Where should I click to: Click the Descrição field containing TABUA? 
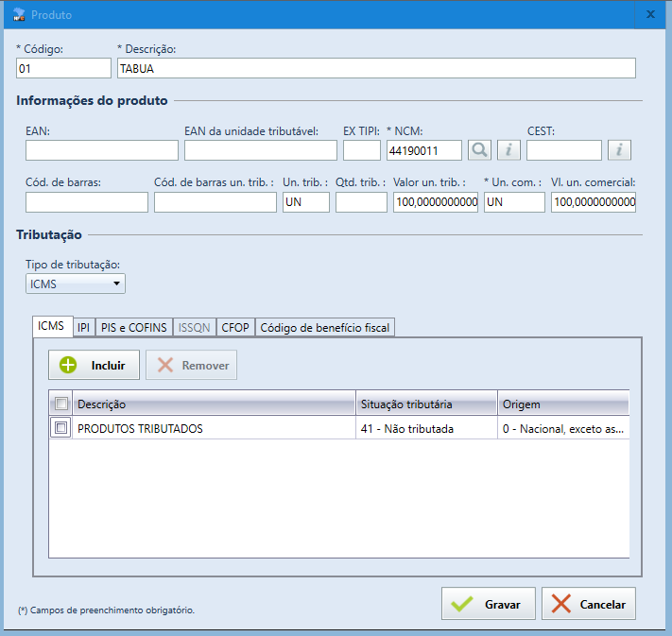click(x=376, y=68)
